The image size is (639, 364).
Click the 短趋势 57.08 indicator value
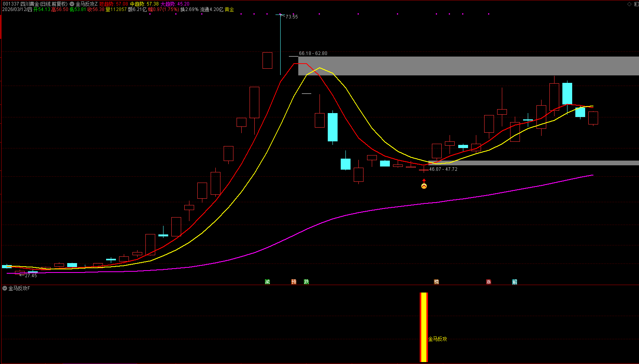(114, 4)
